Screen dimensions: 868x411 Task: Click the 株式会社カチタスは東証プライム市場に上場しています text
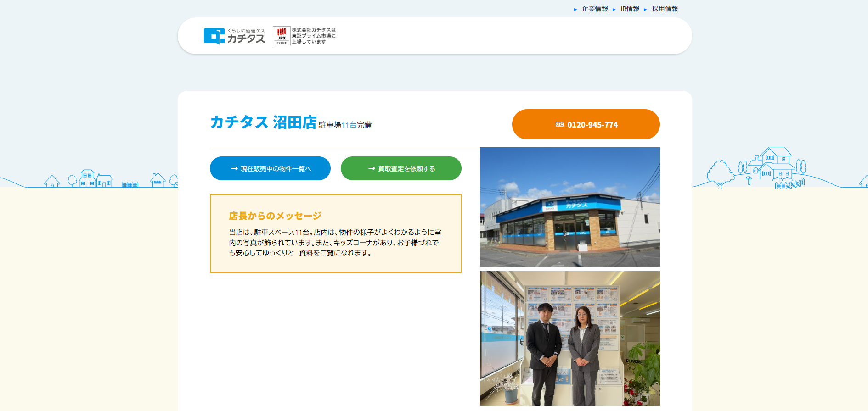pyautogui.click(x=314, y=36)
